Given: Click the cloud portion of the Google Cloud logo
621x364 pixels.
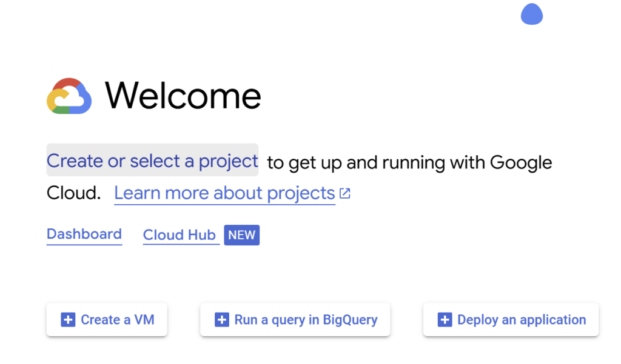Looking at the screenshot, I should (x=69, y=96).
